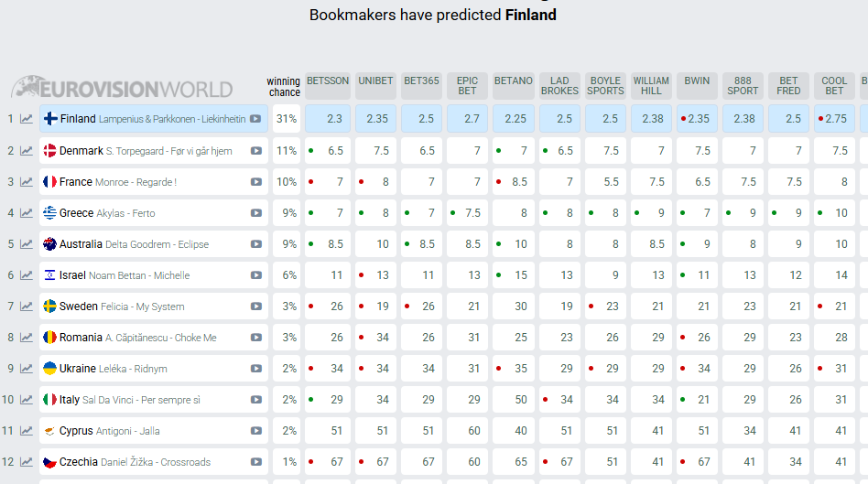The width and height of the screenshot is (868, 484).
Task: Click the Eurovisionworld logo
Action: 122,88
